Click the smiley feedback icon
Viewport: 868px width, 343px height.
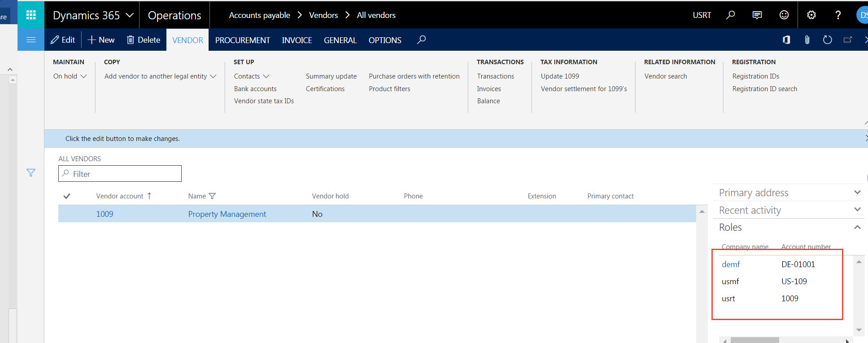(784, 15)
